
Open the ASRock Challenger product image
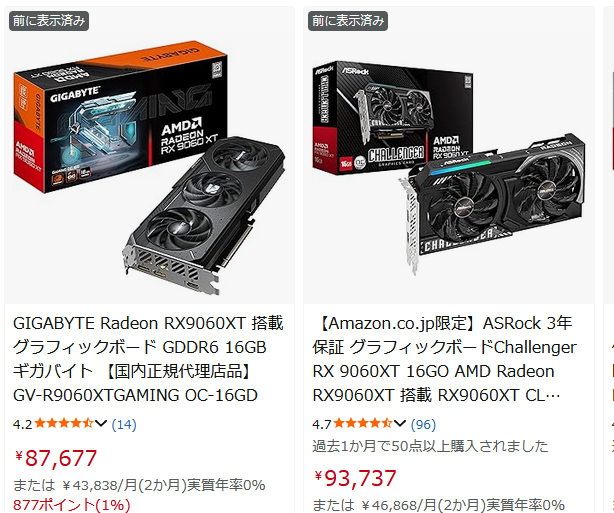coord(449,166)
